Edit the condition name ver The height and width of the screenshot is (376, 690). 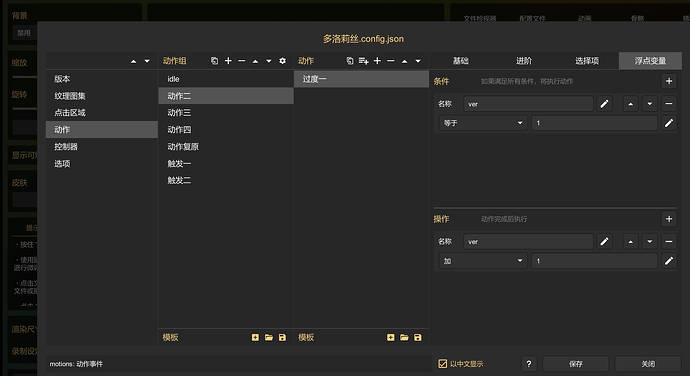(604, 104)
